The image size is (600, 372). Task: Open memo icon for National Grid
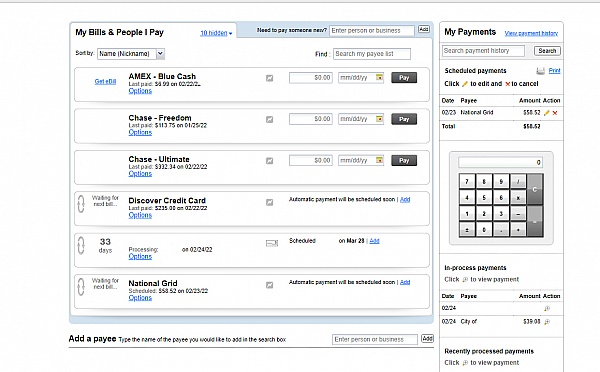point(269,285)
